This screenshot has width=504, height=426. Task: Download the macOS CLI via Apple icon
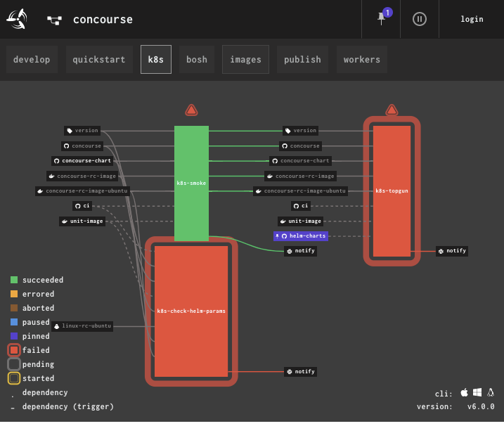464,392
